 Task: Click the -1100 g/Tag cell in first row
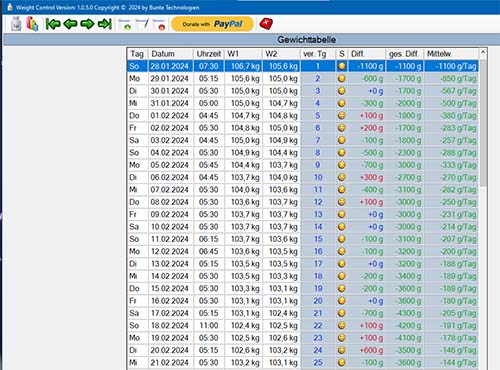[x=451, y=66]
